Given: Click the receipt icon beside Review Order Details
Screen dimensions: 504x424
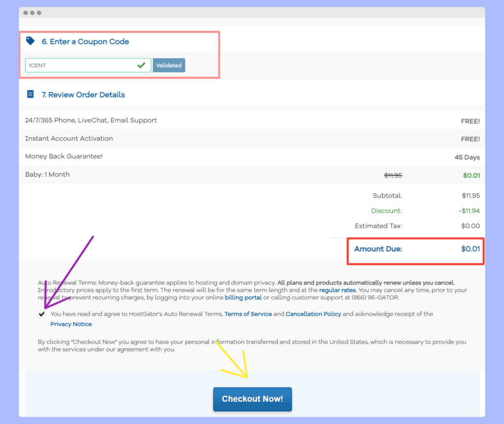Looking at the screenshot, I should 31,94.
